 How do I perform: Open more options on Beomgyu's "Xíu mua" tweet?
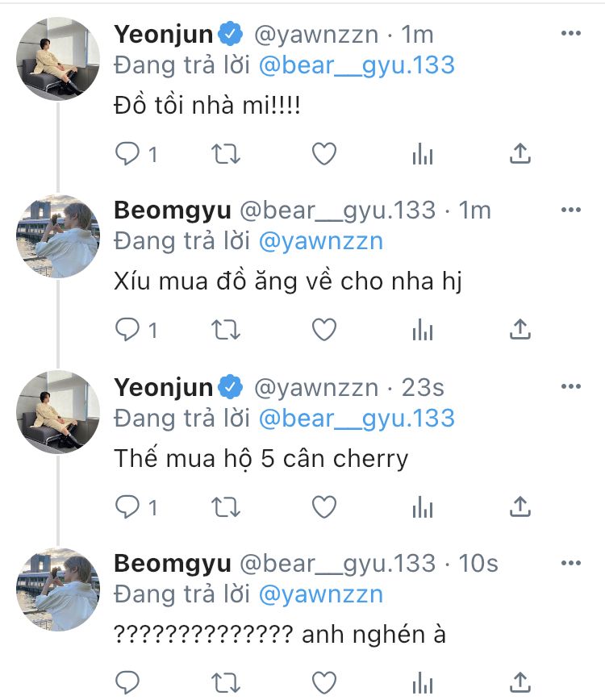(570, 210)
